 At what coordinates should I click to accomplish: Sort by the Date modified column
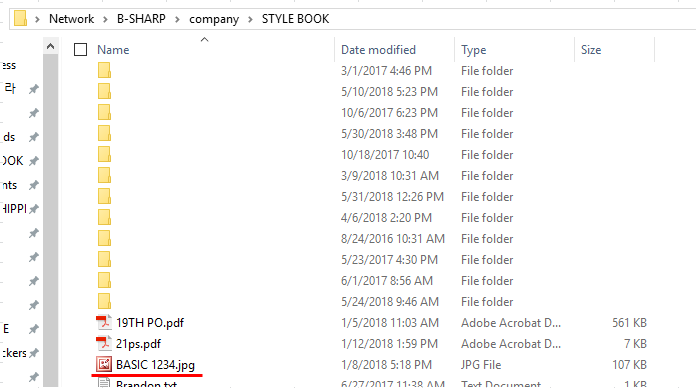[x=378, y=50]
